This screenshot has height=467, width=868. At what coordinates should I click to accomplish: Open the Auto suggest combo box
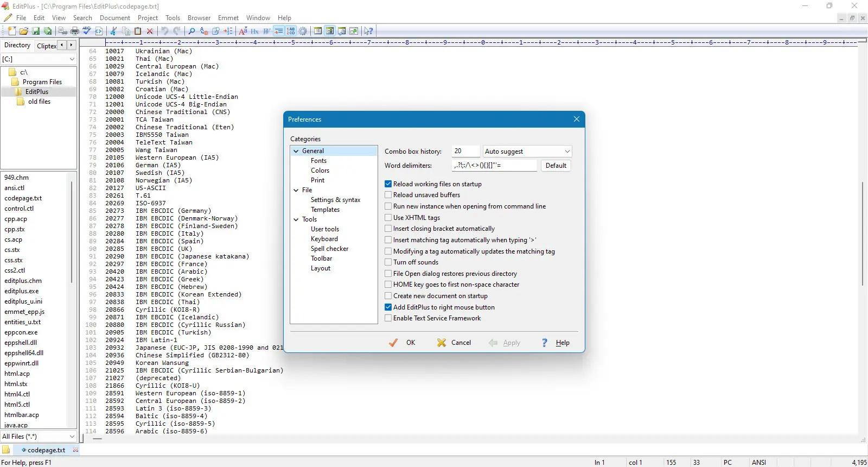pos(527,152)
